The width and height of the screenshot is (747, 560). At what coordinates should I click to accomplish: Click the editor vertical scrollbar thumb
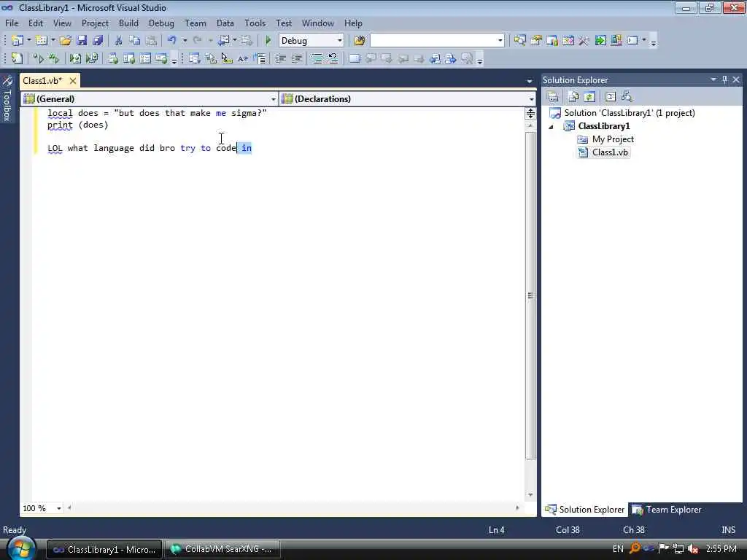pyautogui.click(x=530, y=296)
